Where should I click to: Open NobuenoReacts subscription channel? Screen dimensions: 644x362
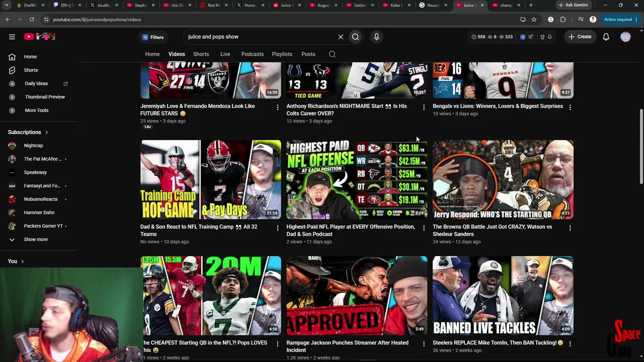38,200
